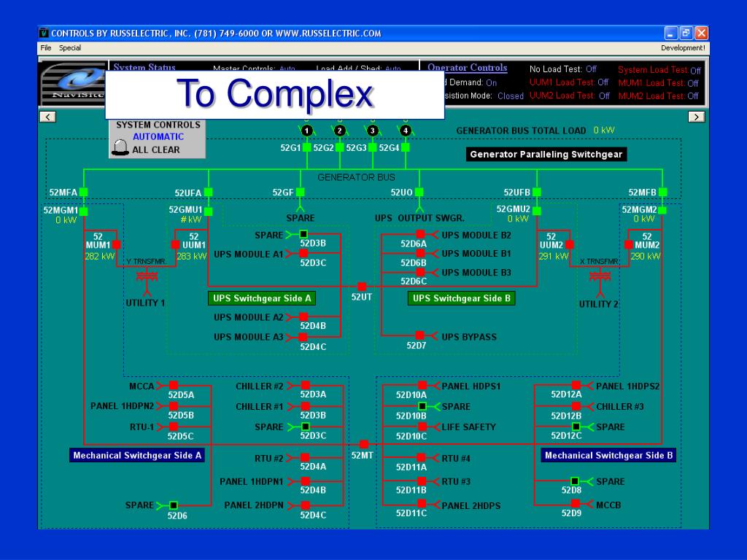Open the File menu
The height and width of the screenshot is (560, 747).
46,47
